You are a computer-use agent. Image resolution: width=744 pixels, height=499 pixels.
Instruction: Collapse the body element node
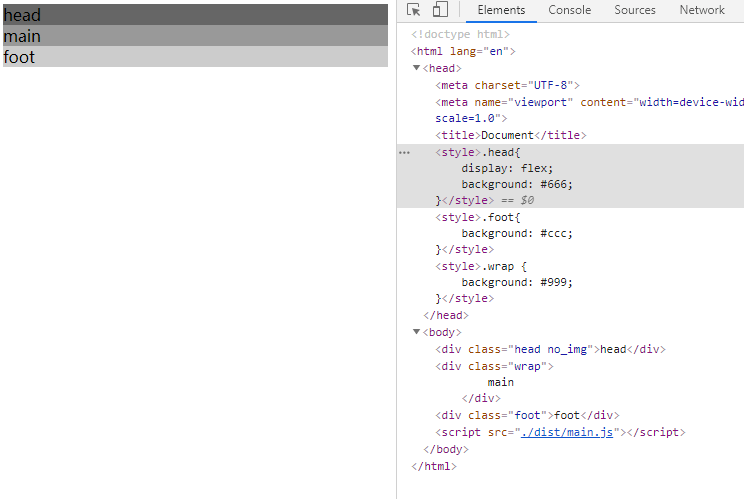[416, 332]
